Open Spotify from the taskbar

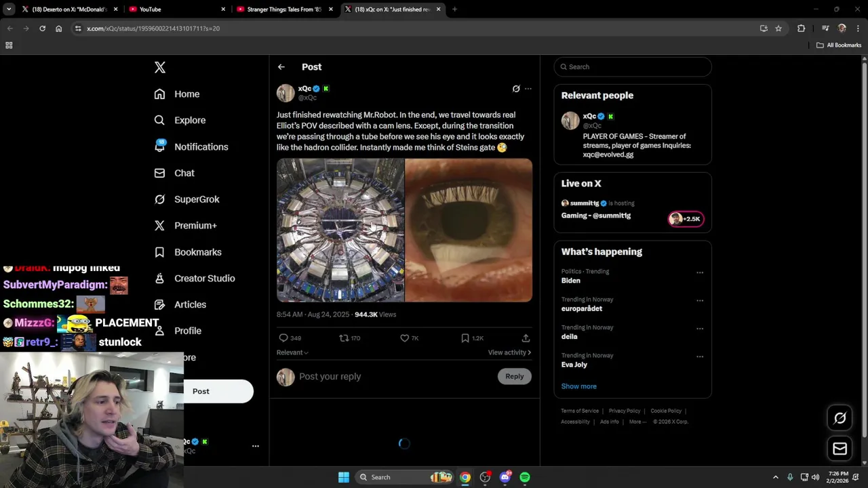tap(525, 477)
